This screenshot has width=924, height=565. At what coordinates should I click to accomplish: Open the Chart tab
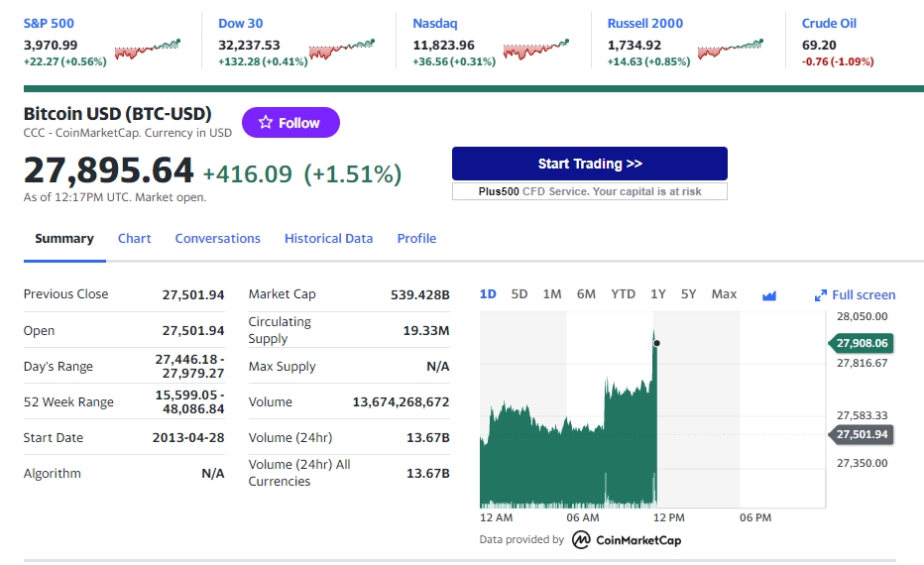[x=135, y=239]
